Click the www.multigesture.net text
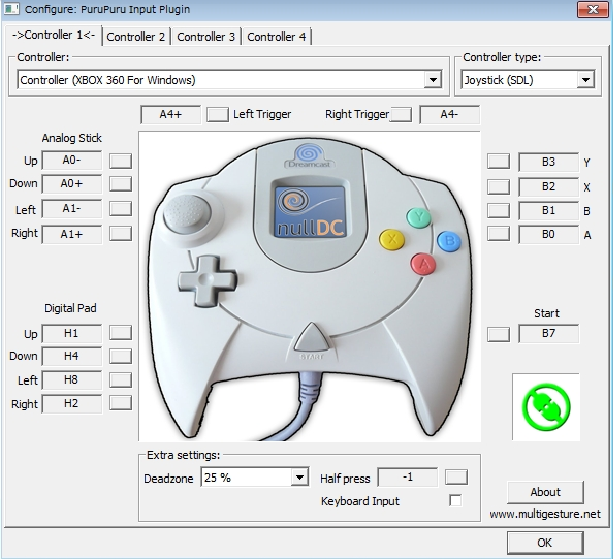The height and width of the screenshot is (559, 613). (x=545, y=514)
